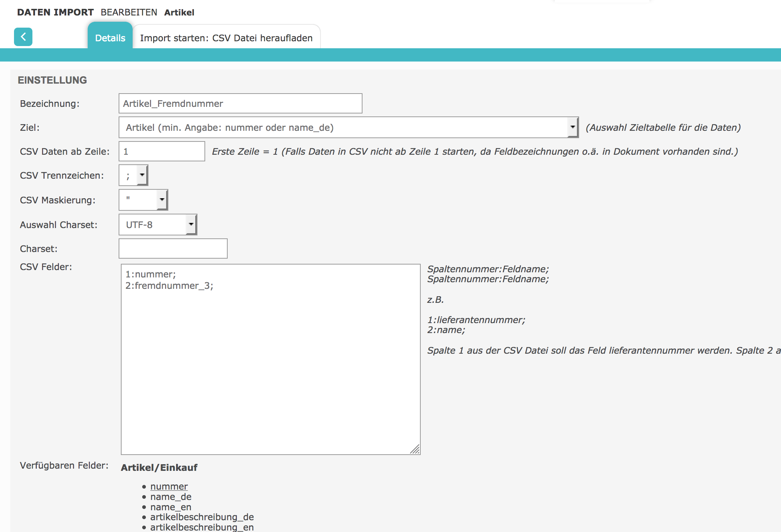
Task: Click the Artikel/Einkauf section heading
Action: [159, 468]
